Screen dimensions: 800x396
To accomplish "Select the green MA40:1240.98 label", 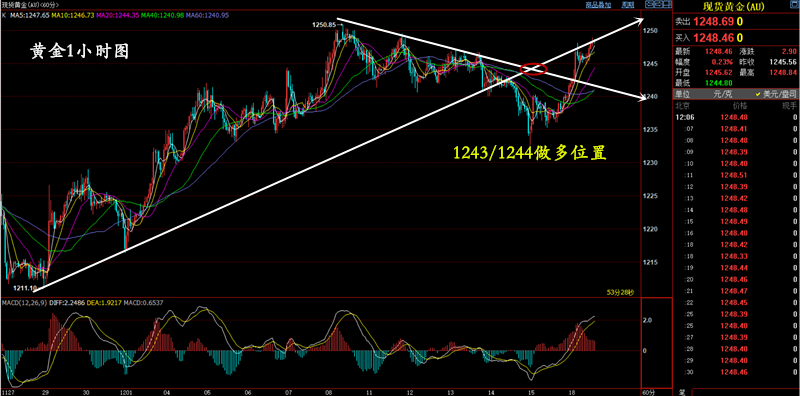I will point(163,16).
